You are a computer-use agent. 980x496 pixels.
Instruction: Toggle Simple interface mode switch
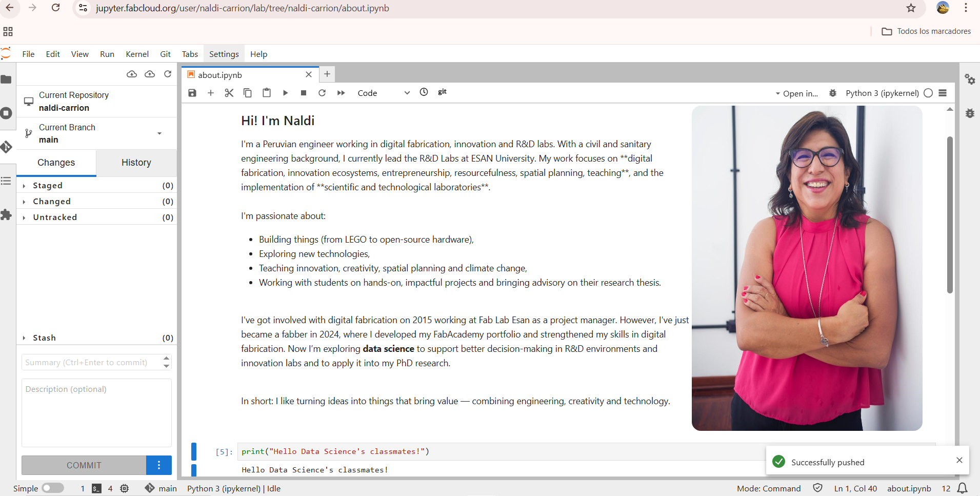[53, 488]
